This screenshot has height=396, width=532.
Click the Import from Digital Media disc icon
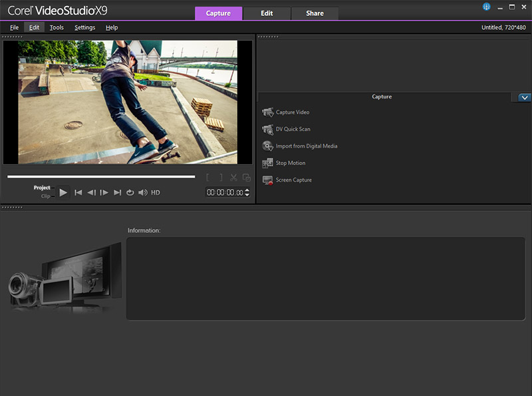click(268, 146)
